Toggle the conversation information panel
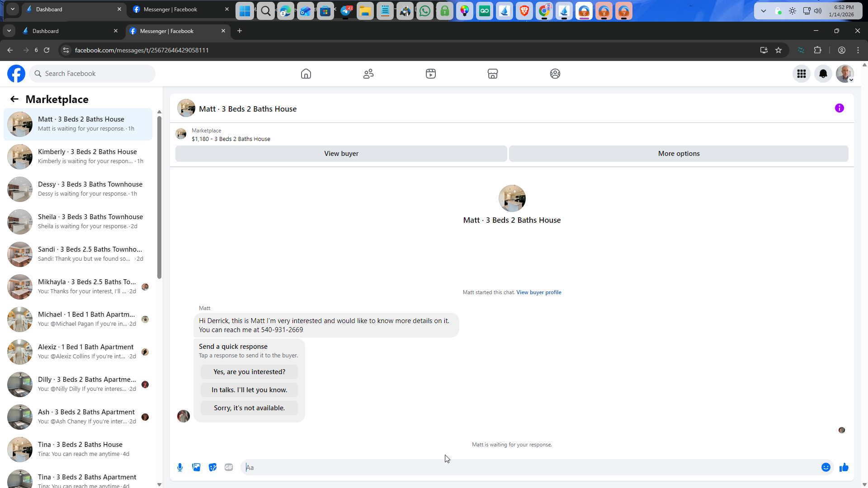This screenshot has width=868, height=488. 839,108
